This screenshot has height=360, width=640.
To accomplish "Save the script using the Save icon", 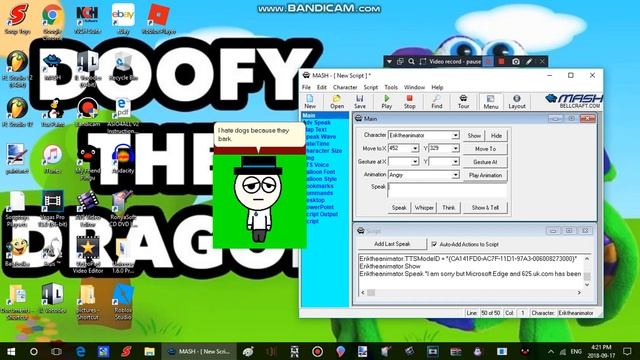I will [360, 102].
